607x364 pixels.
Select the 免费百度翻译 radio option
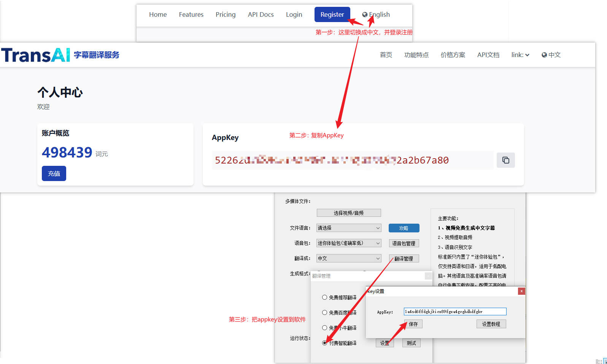(324, 313)
